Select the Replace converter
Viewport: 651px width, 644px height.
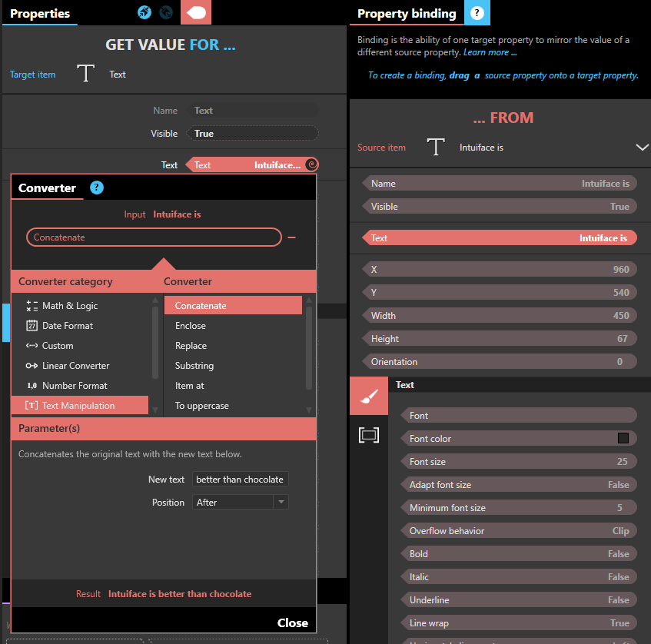coord(234,346)
